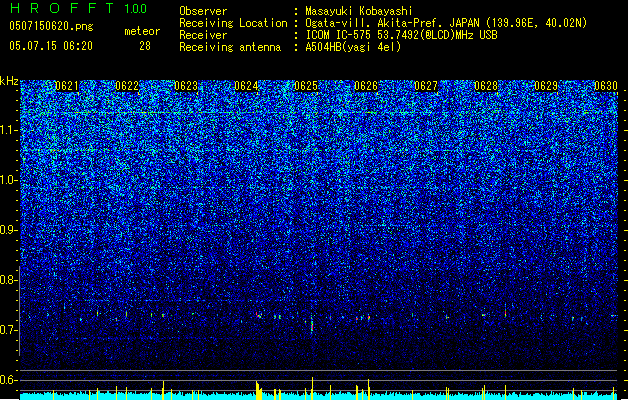Click the Ogata-vill. Akita-Pref. JAPAN location text
The width and height of the screenshot is (629, 400).
pos(446,23)
